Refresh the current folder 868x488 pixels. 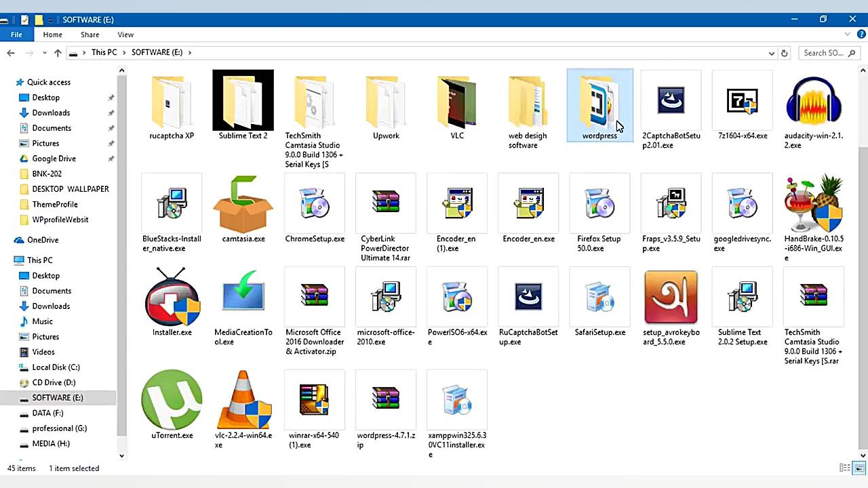pos(785,53)
